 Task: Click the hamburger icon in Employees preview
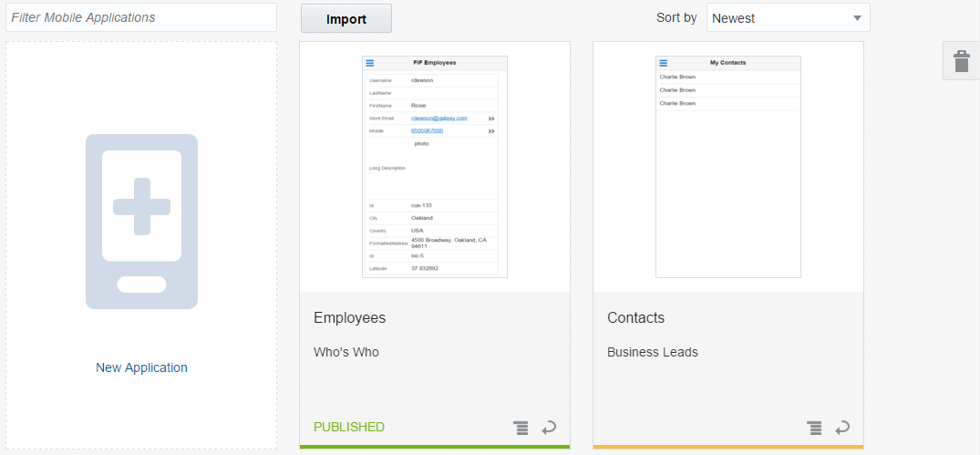[370, 63]
